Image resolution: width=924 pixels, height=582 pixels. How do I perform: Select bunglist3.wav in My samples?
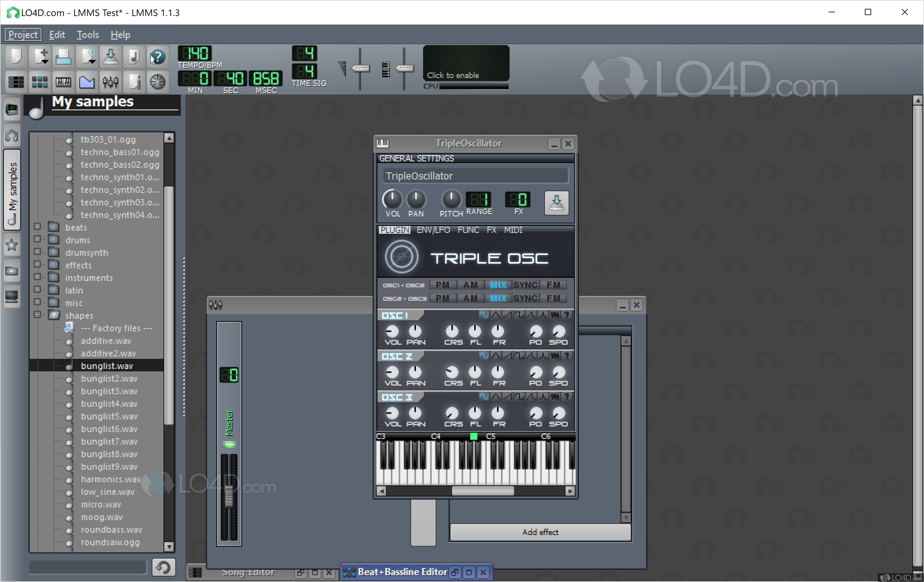tap(109, 391)
